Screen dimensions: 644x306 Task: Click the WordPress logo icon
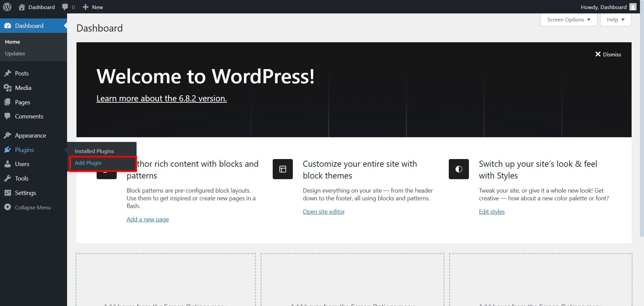coord(7,7)
